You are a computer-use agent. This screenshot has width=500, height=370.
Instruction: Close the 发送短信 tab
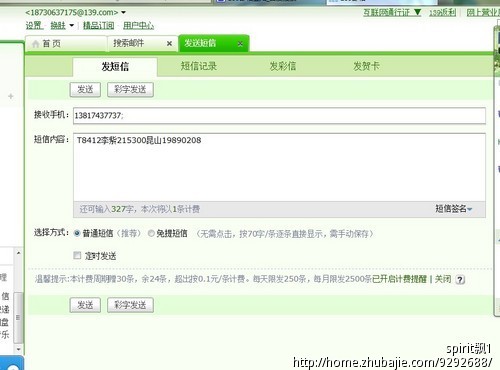coord(240,44)
